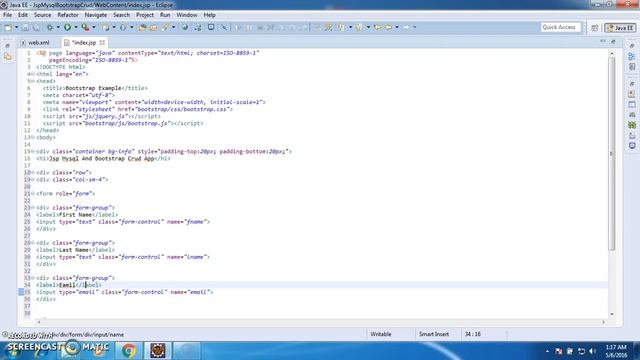The height and width of the screenshot is (360, 640).
Task: Click the green Run button icon
Action: [67, 27]
